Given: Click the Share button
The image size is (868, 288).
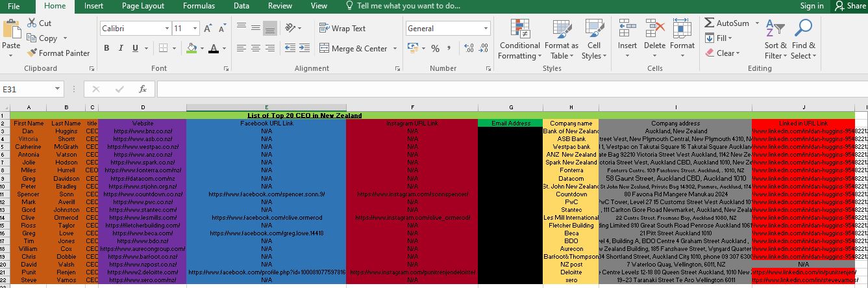Looking at the screenshot, I should click(849, 6).
